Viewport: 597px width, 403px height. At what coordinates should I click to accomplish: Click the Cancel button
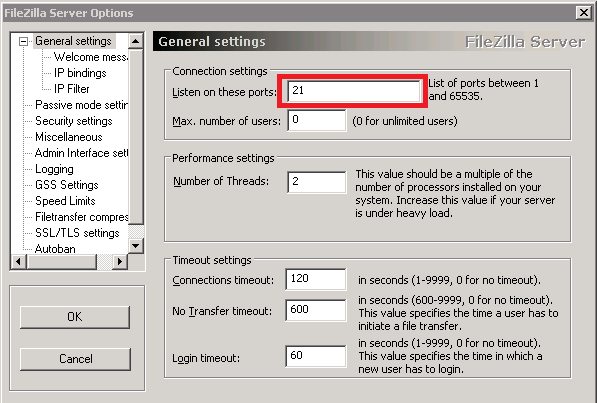tap(75, 359)
